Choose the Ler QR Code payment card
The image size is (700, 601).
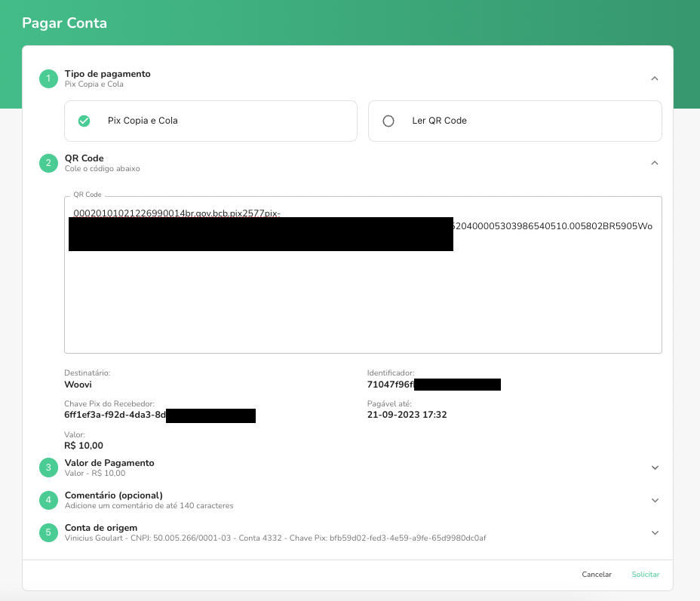(514, 121)
